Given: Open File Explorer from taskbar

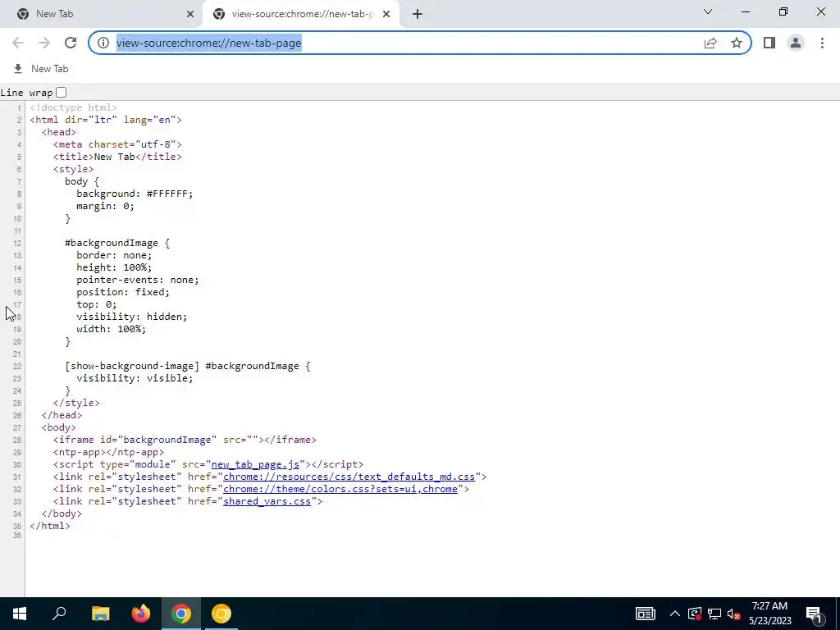Looking at the screenshot, I should point(100,614).
